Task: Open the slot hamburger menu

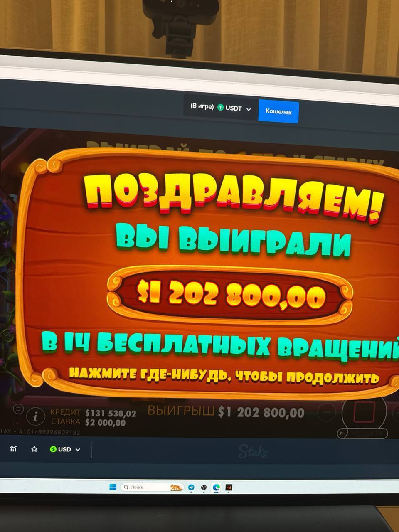Action: 18,409
